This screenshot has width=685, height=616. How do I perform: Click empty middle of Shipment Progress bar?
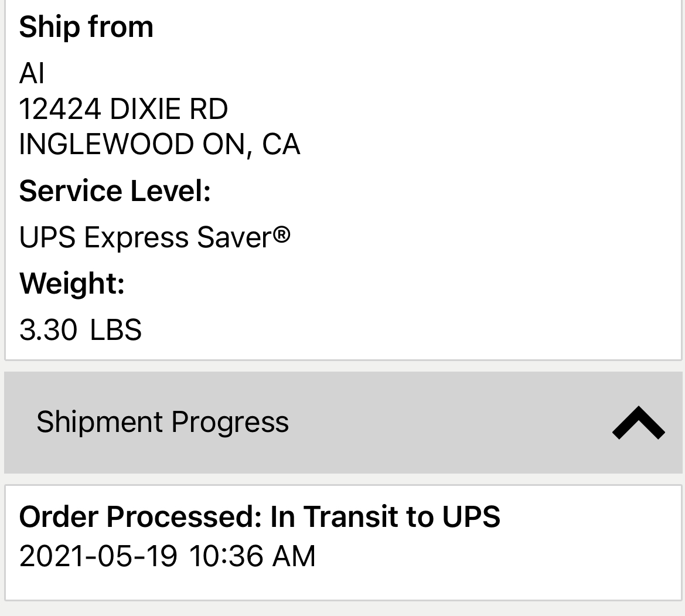[445, 423]
